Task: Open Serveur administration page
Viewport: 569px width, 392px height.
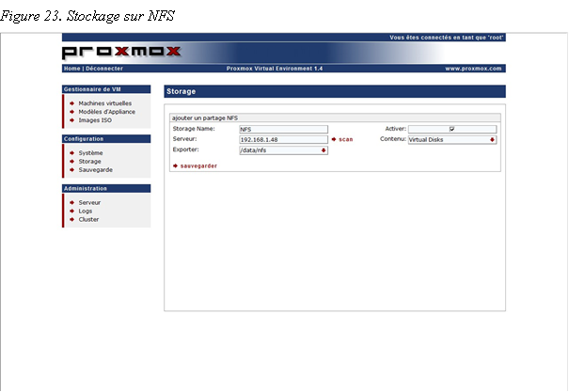Action: tap(89, 203)
